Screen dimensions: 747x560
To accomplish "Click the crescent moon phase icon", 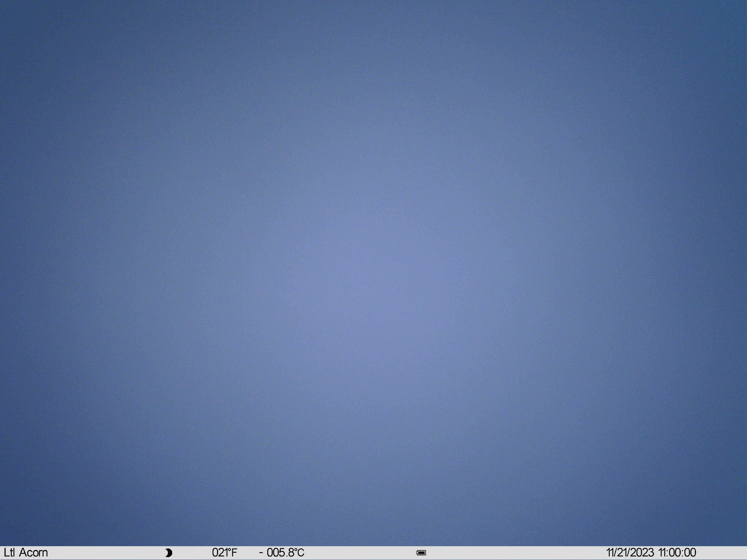I will tap(169, 553).
